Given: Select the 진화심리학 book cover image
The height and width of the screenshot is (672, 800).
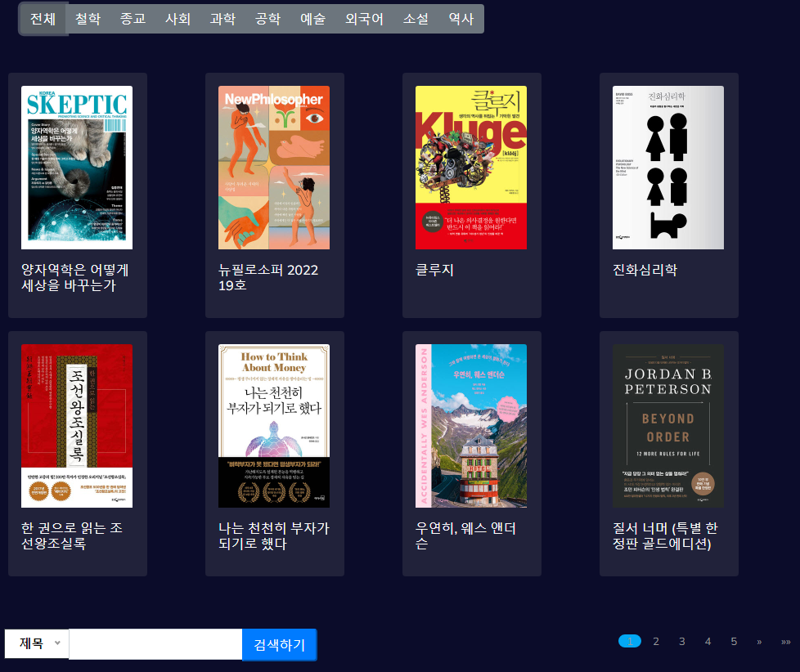Looking at the screenshot, I should (668, 168).
